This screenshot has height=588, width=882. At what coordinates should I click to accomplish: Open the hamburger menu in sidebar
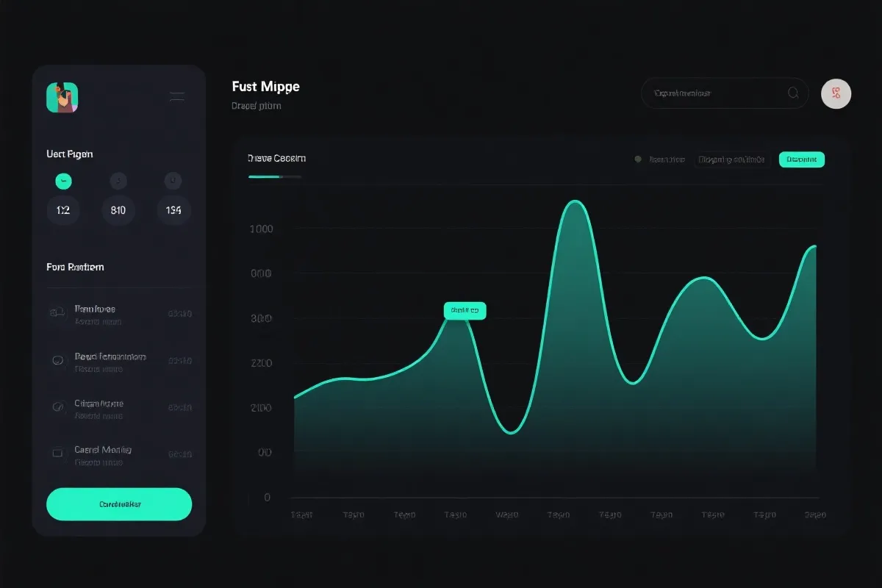click(x=176, y=96)
